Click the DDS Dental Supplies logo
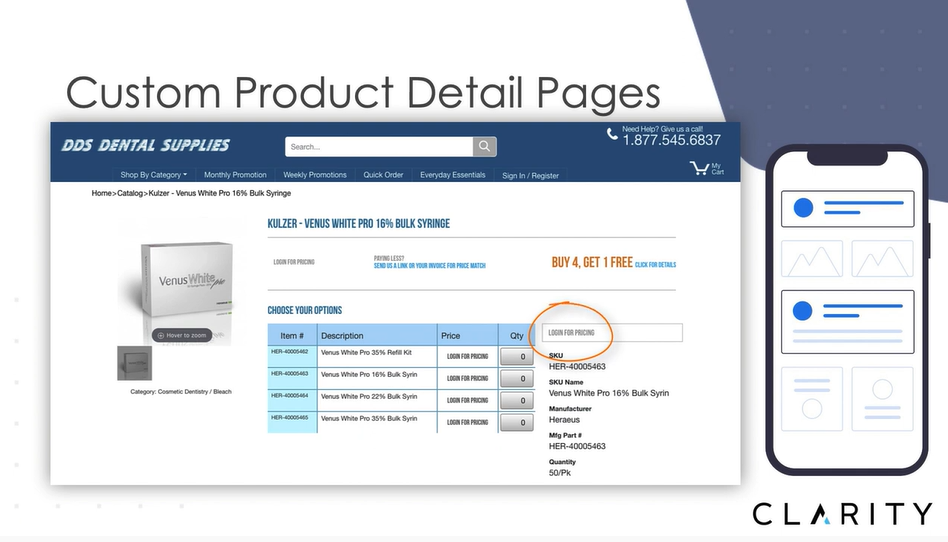This screenshot has height=542, width=948. pos(146,145)
